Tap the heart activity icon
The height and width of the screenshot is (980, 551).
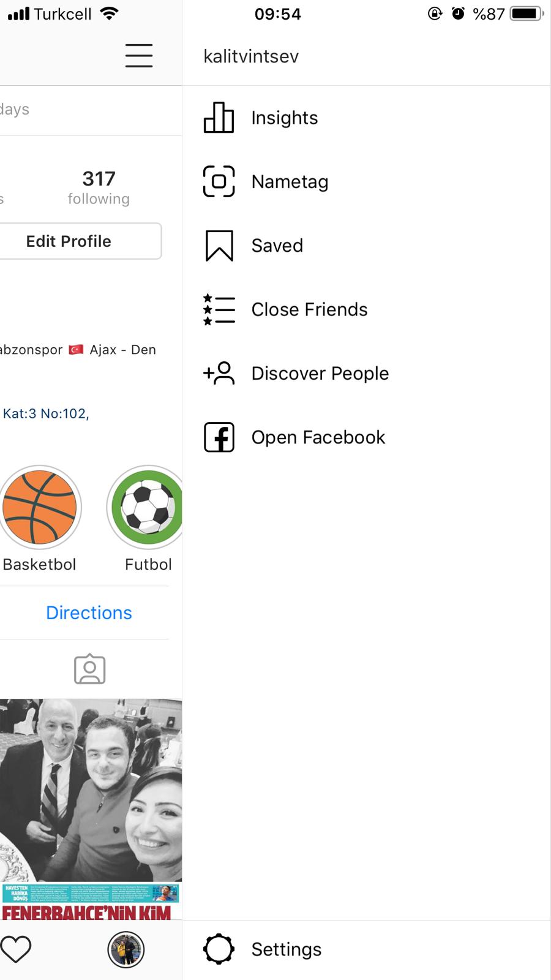click(16, 949)
